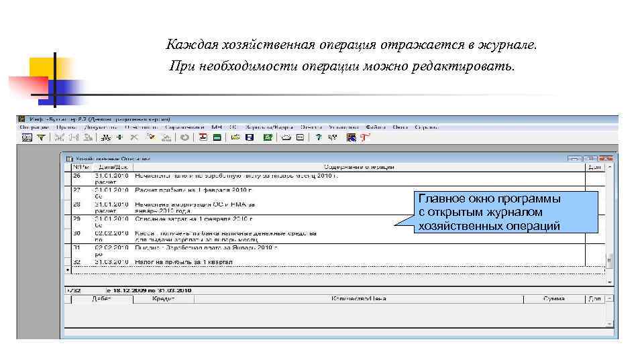
Task: Open the Операции menu
Action: pos(34,127)
